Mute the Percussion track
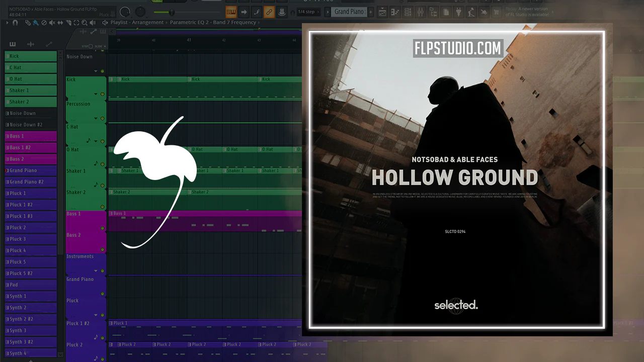Screen dimensions: 644x362 point(103,119)
